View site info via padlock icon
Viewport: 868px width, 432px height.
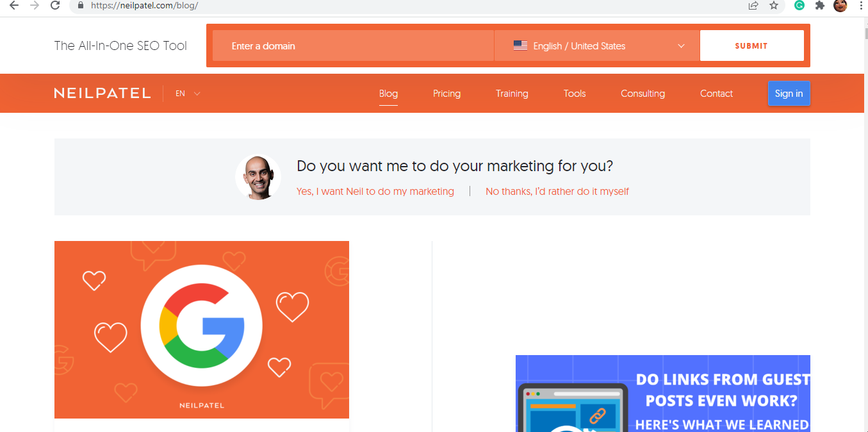[x=81, y=5]
